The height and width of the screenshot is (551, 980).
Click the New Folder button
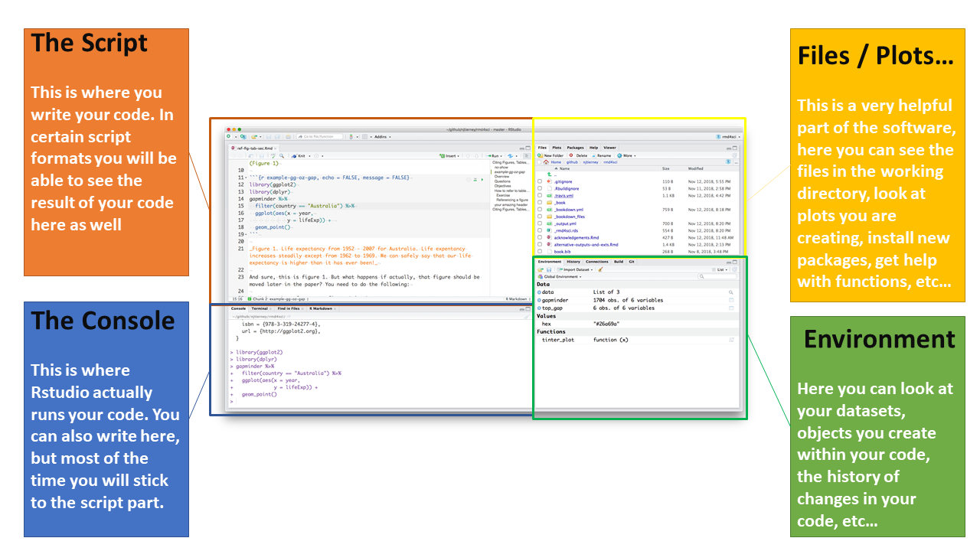550,155
